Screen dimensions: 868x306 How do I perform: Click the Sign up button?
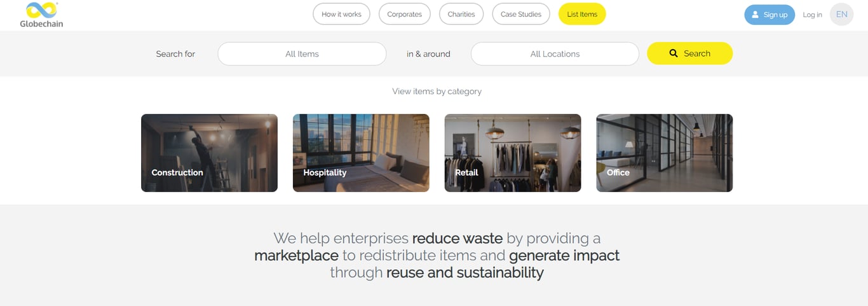click(770, 15)
